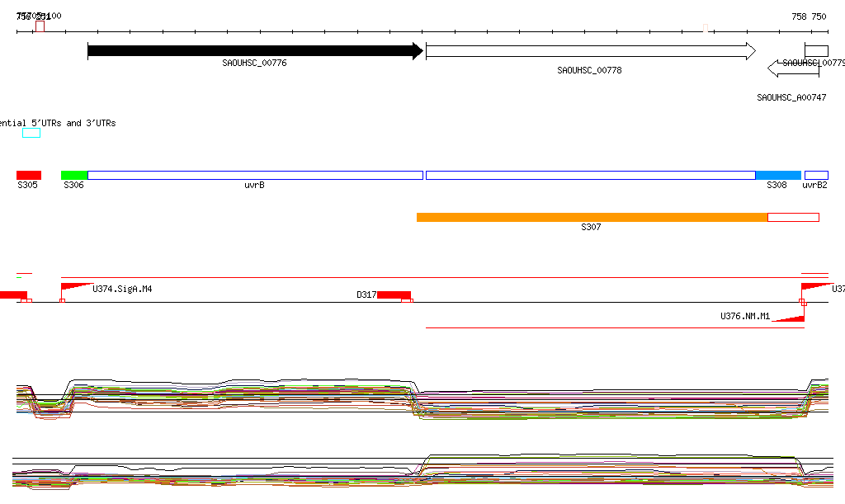845x504 pixels.
Task: Click the green S306 segment
Action: click(x=74, y=175)
